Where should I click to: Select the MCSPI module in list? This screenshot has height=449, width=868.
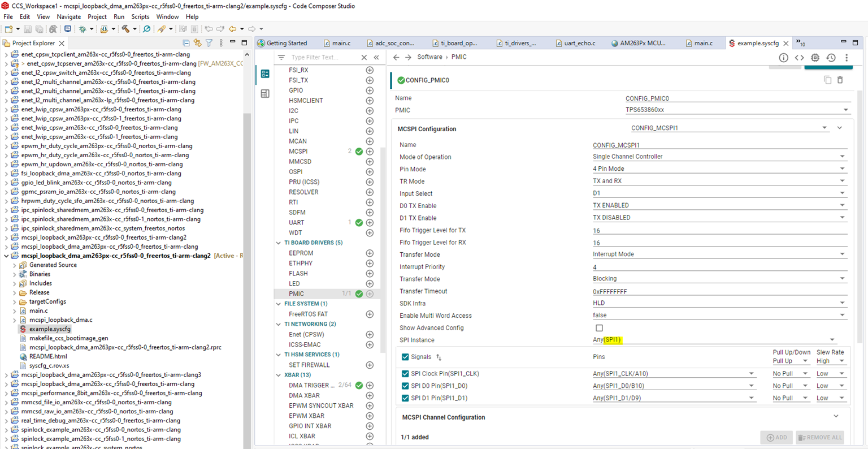coord(298,152)
